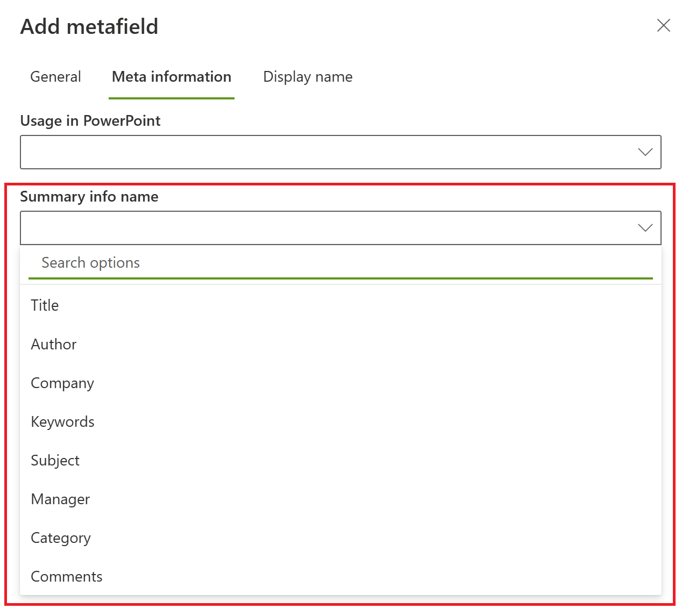The height and width of the screenshot is (616, 682).
Task: Click the Usage in PowerPoint label
Action: [x=90, y=121]
